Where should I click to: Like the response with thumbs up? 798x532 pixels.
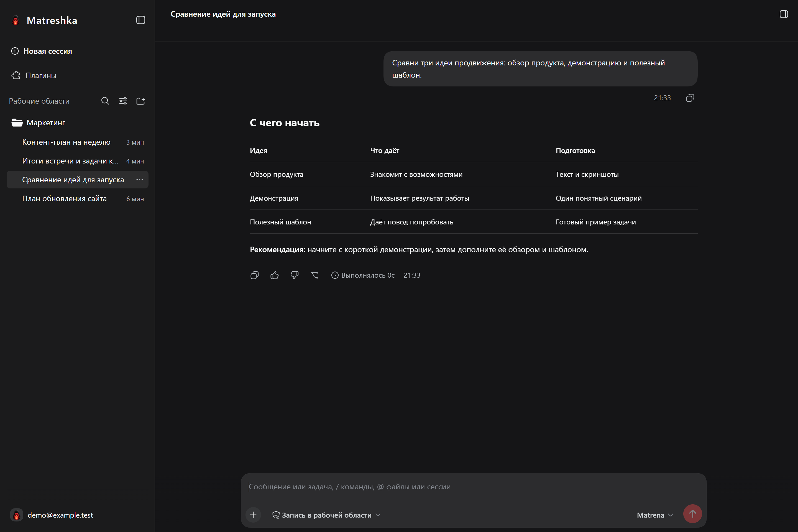coord(275,275)
